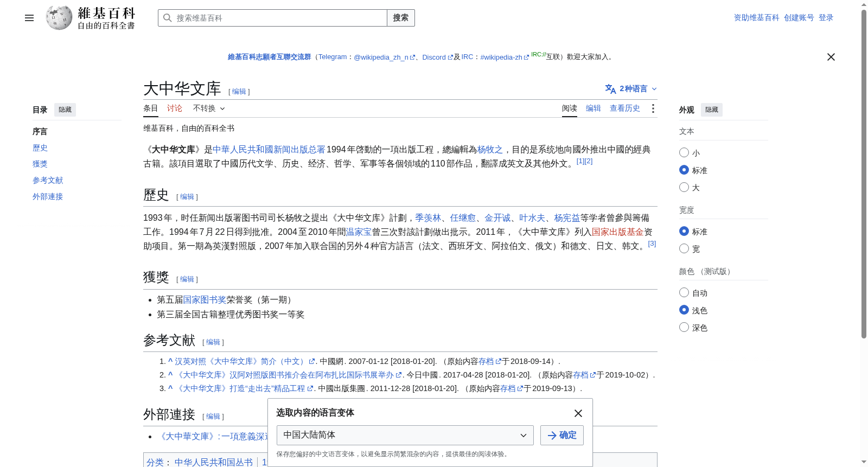Go to 序言 in contents
The height and width of the screenshot is (467, 868).
click(40, 132)
